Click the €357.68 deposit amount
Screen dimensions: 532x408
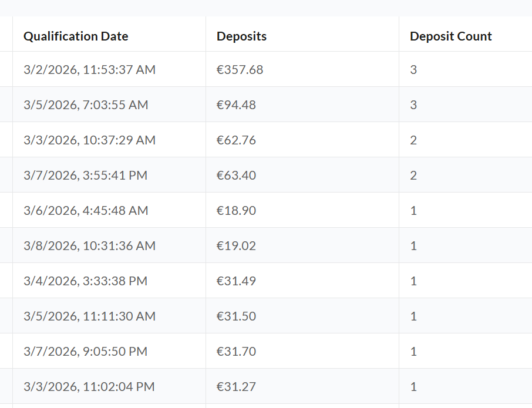click(240, 70)
